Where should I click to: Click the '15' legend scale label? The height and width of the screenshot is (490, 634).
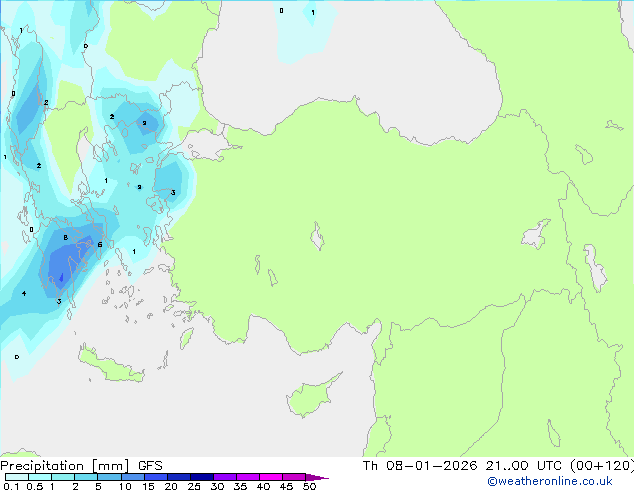click(x=148, y=486)
